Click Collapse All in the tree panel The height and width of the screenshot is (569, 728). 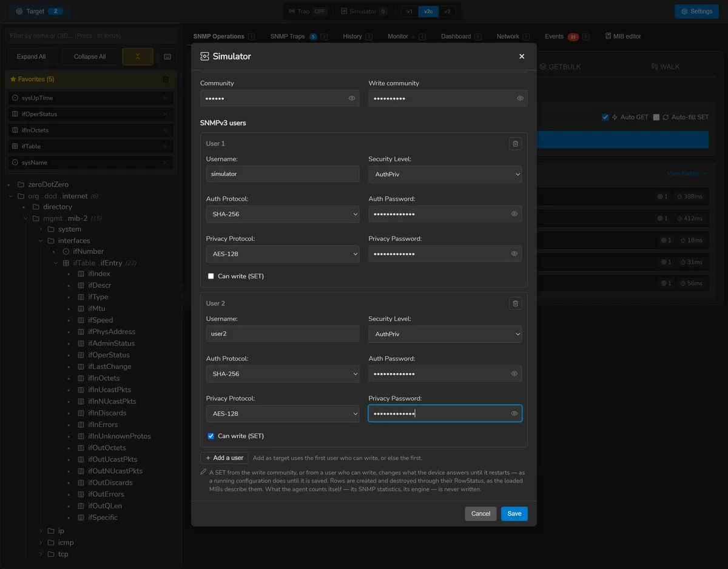point(90,56)
